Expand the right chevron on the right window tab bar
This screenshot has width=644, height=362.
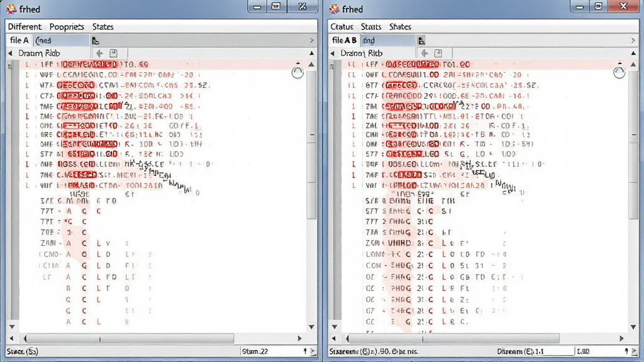633,40
